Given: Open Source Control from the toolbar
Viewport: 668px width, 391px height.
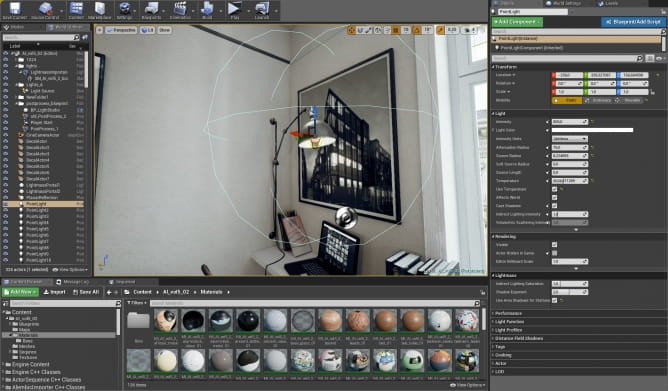Looking at the screenshot, I should coord(45,10).
